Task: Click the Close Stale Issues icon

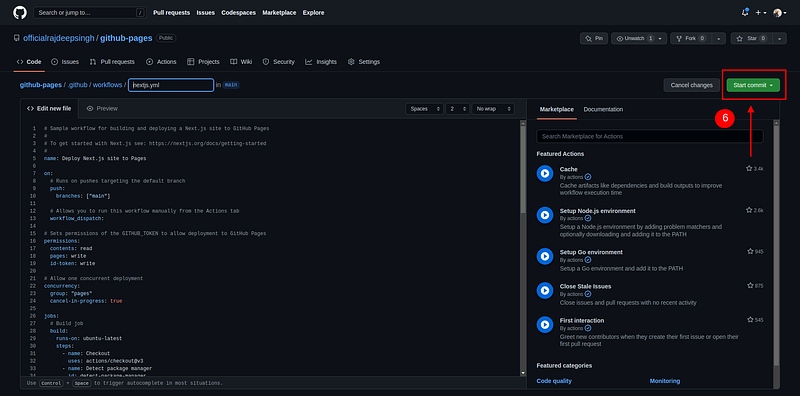Action: tap(545, 290)
